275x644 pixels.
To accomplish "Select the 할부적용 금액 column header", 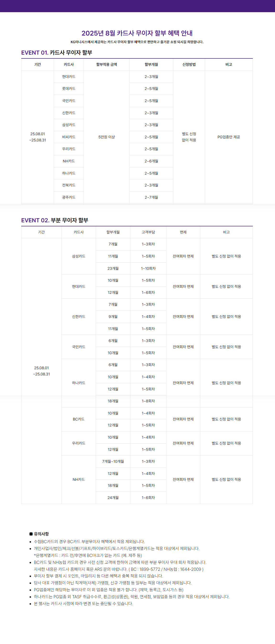I will [106, 64].
